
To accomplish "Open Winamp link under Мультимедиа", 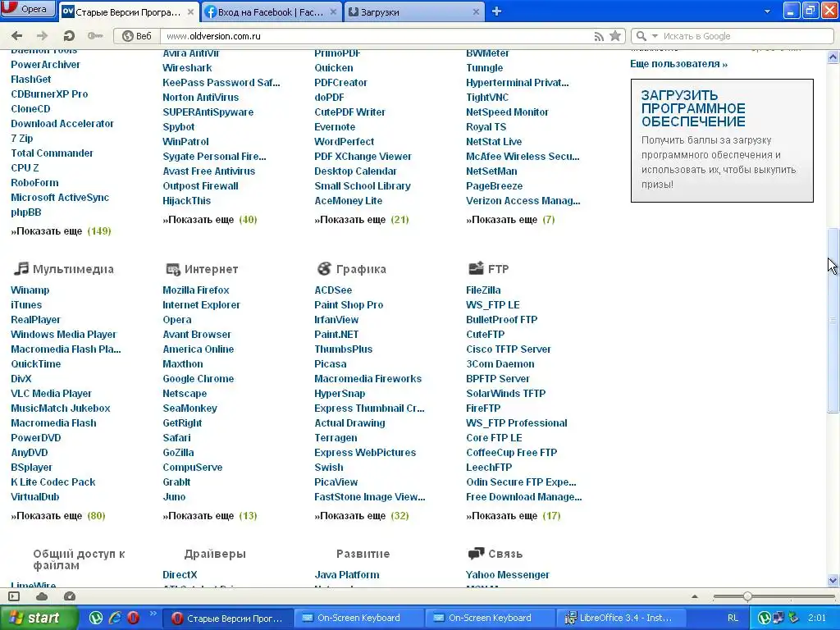I will [30, 290].
